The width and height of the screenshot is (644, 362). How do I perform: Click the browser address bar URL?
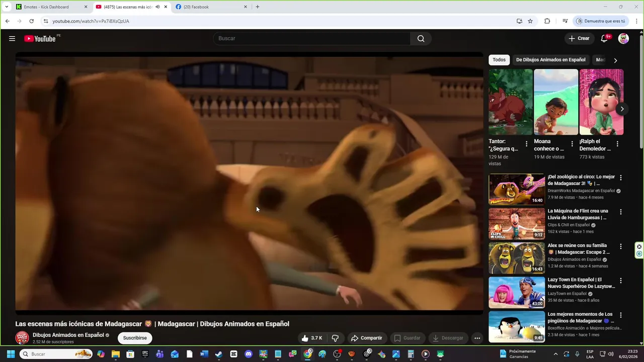pyautogui.click(x=91, y=21)
